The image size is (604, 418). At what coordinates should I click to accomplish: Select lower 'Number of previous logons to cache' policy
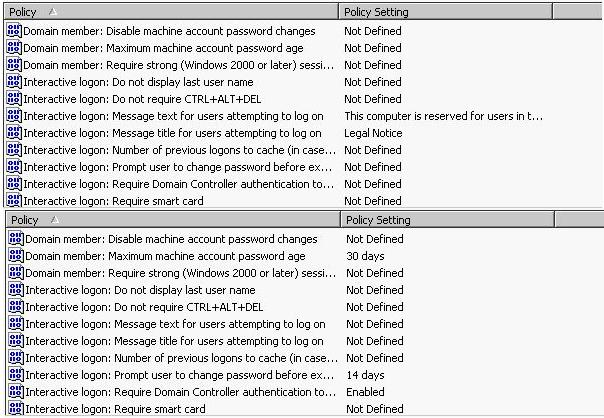(181, 358)
